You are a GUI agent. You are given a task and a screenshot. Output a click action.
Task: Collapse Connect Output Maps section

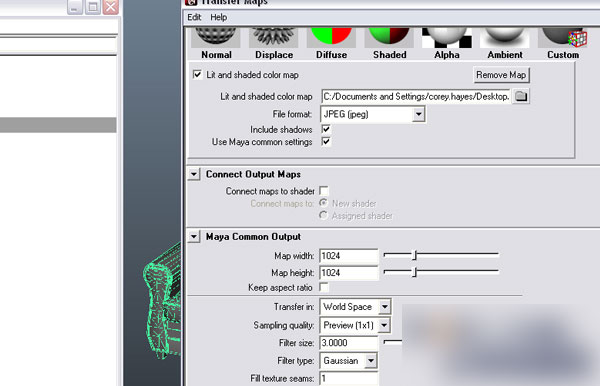tap(194, 174)
